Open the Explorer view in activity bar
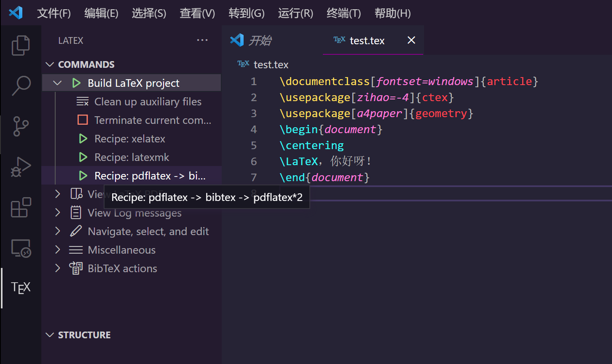The image size is (612, 364). click(21, 45)
